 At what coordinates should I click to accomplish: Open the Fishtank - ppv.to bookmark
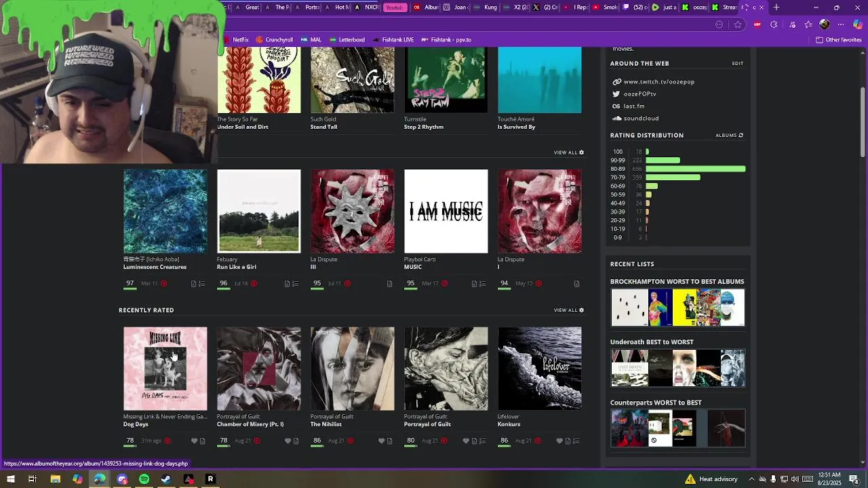tap(446, 40)
